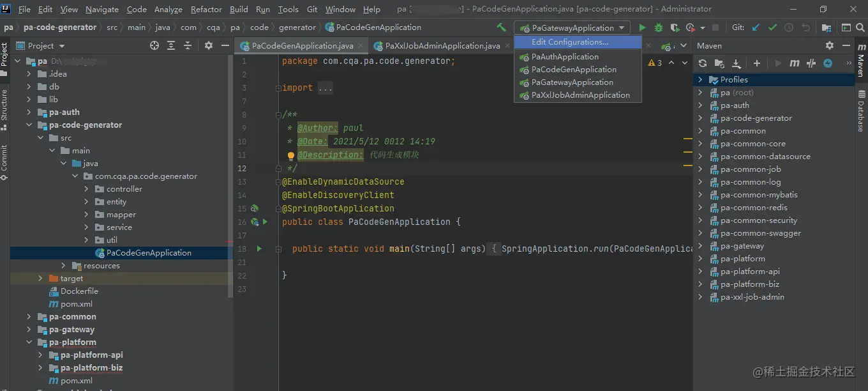Click run gutter icon beside class PaCodeGenApplication
This screenshot has height=391, width=868.
tap(266, 222)
